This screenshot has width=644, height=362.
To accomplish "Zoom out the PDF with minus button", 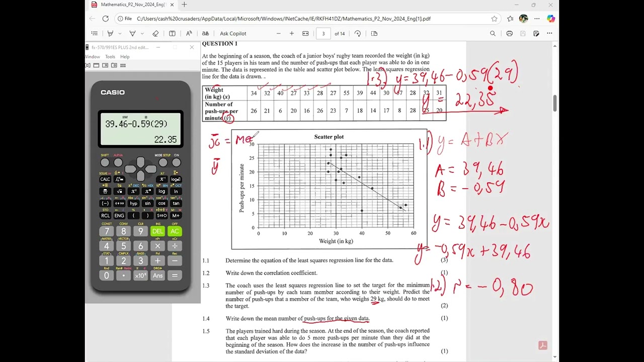I will pos(278,34).
